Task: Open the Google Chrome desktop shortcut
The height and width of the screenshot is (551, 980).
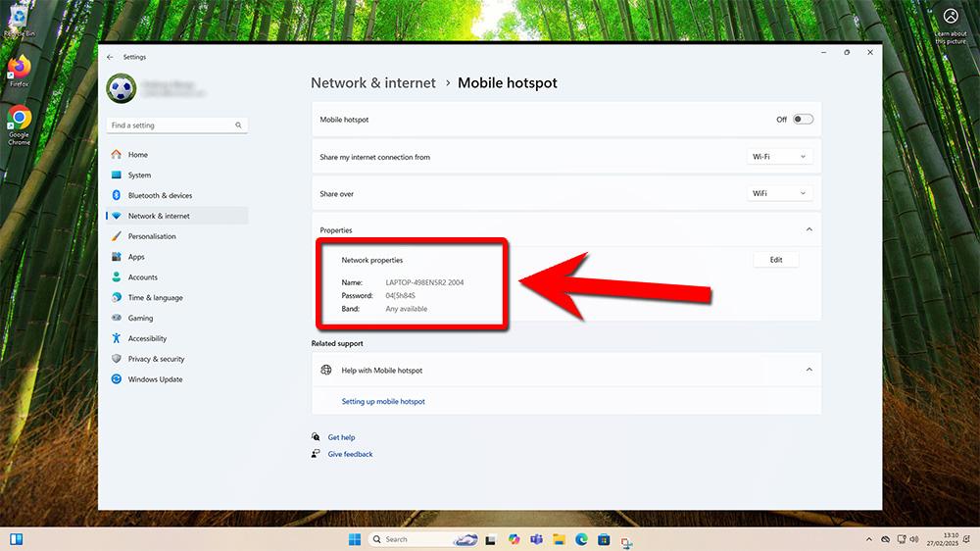Action: 19,122
